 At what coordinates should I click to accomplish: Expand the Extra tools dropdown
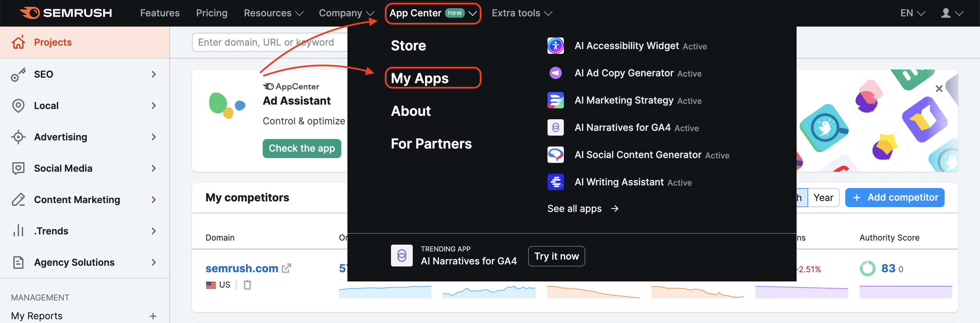522,13
